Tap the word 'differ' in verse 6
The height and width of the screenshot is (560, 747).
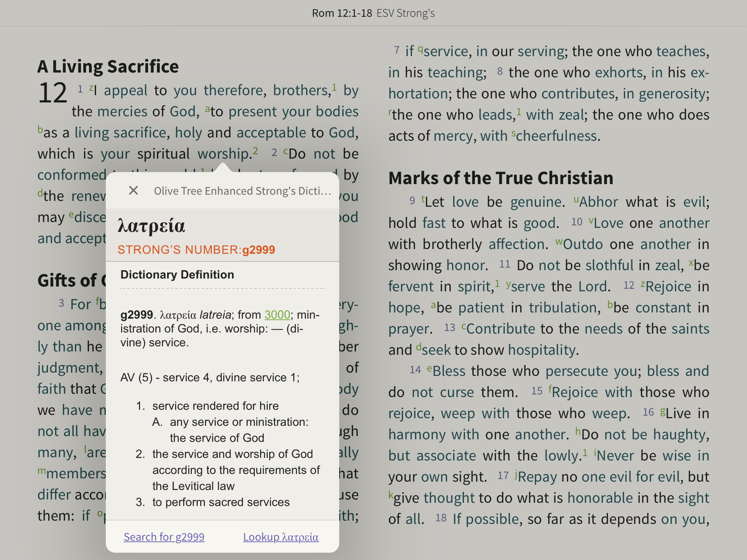click(x=54, y=494)
